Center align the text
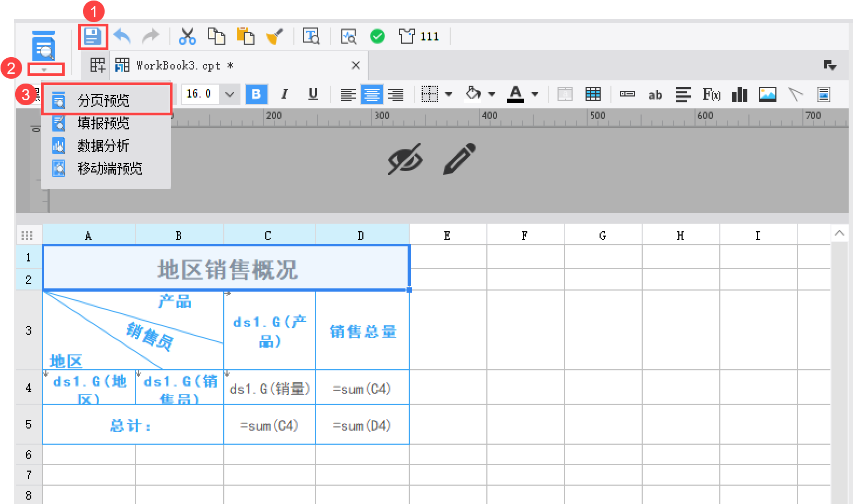Screen dimensions: 853x504 (x=372, y=94)
